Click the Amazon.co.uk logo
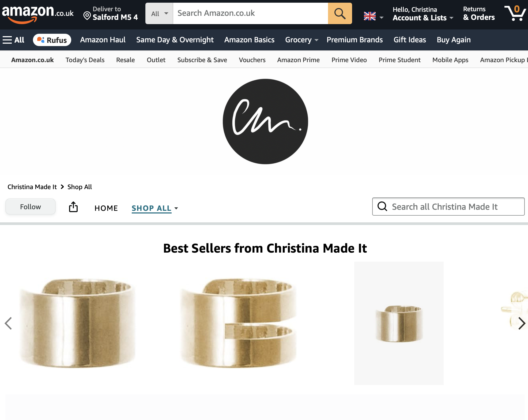528x420 pixels. (x=38, y=14)
